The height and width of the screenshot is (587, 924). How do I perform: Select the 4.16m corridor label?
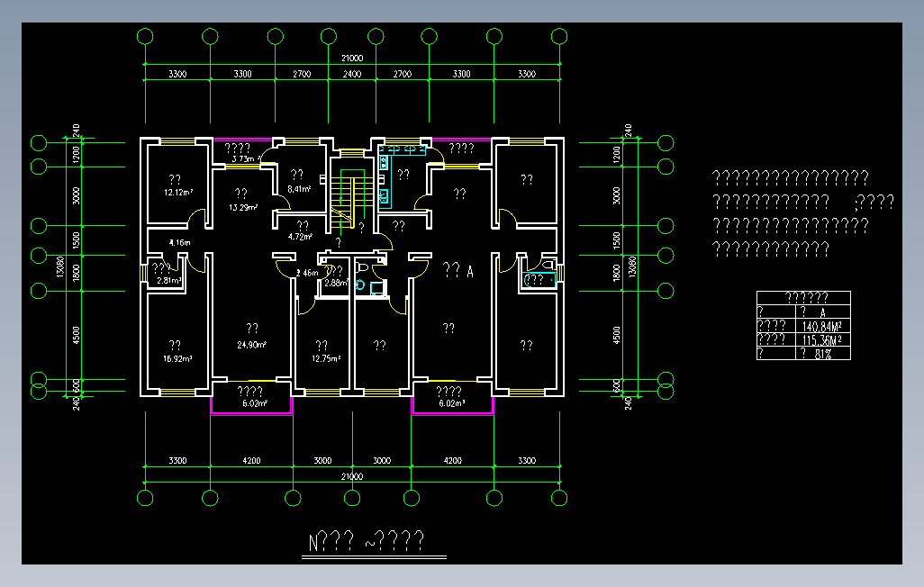[x=180, y=242]
